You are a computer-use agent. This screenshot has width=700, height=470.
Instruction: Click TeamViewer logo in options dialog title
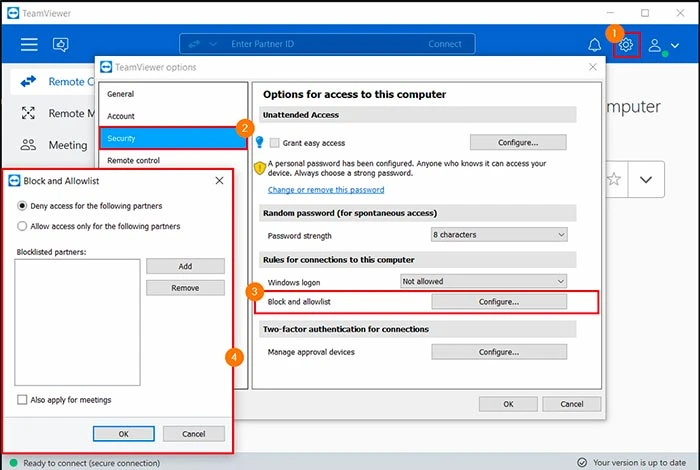click(106, 67)
